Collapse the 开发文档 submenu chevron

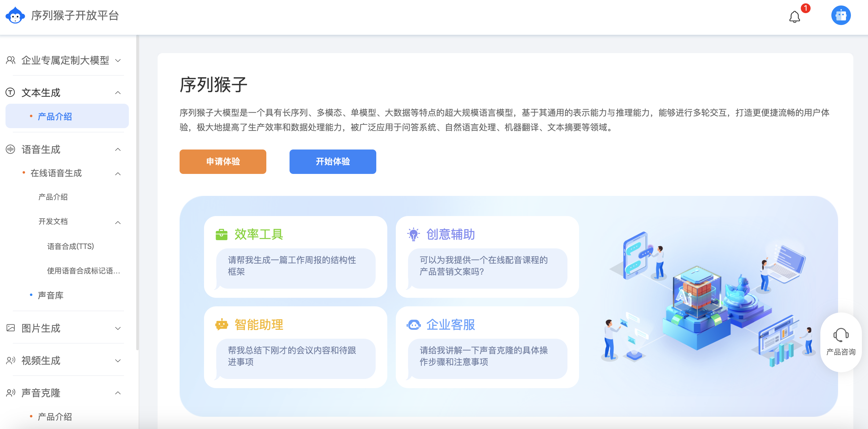[x=118, y=222]
